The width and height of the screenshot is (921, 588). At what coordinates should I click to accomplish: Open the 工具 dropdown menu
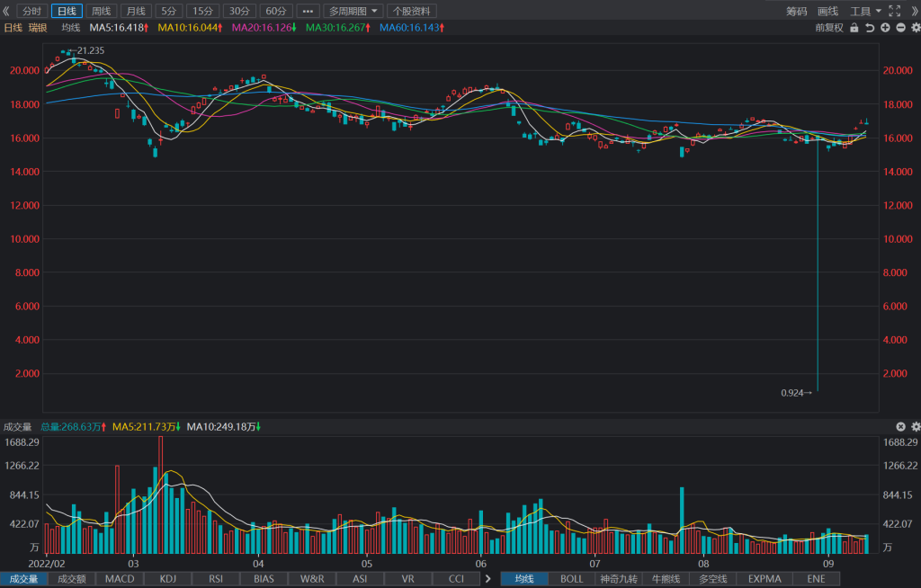coord(866,11)
